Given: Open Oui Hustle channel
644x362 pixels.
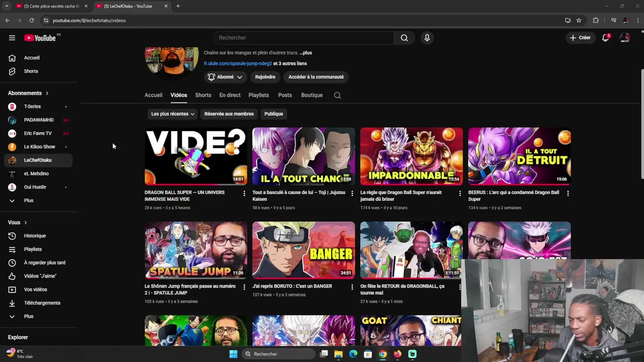Looking at the screenshot, I should [38, 187].
